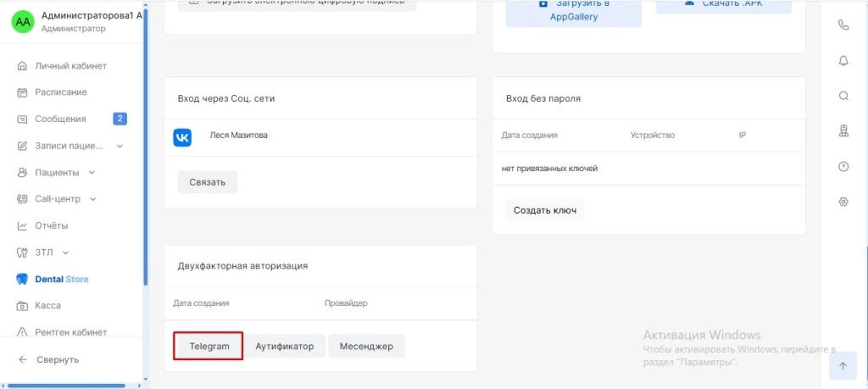Go to Сообщения menu item
The height and width of the screenshot is (389, 868).
60,119
